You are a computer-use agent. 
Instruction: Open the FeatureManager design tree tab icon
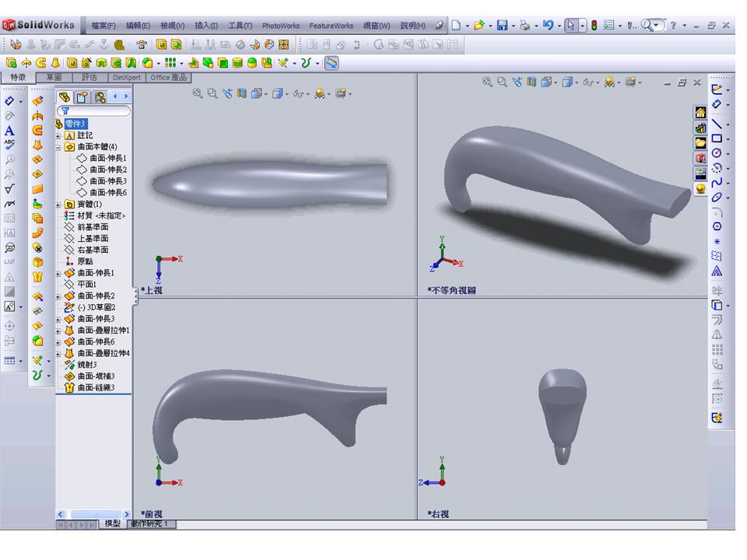pos(65,97)
